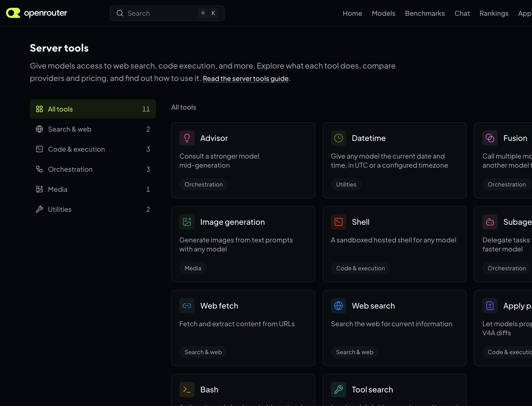Click the Server tools page heading
The height and width of the screenshot is (406, 532).
tap(59, 48)
